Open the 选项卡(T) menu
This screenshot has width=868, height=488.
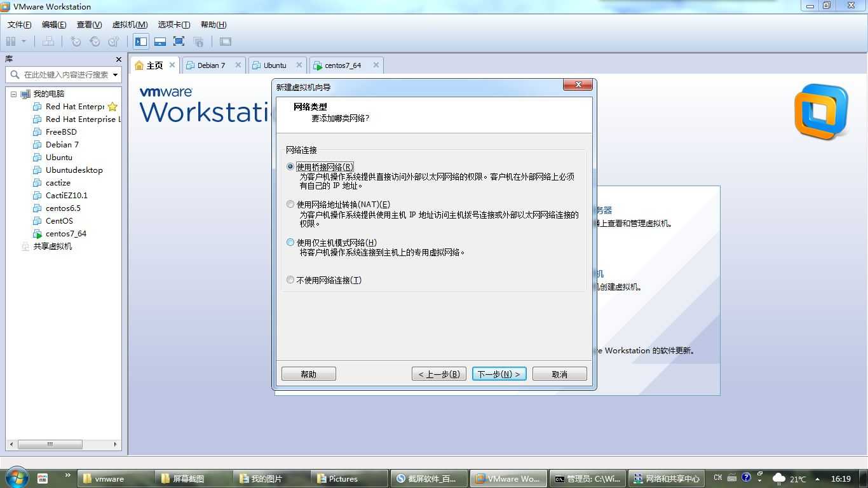[x=174, y=25]
